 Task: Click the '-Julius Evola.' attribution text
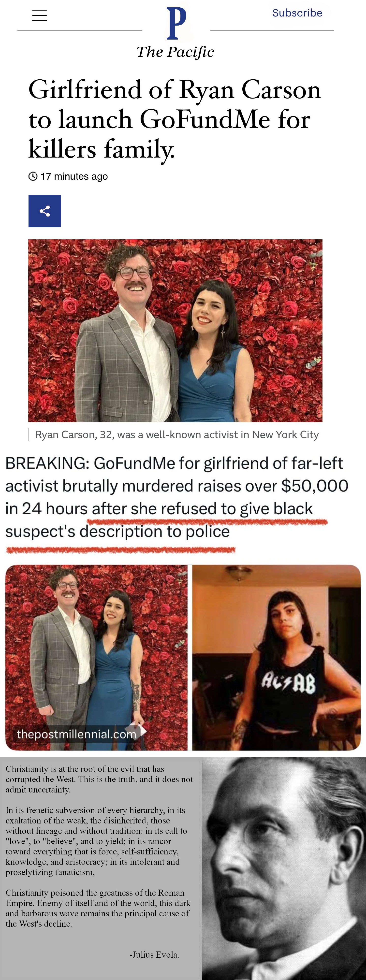(154, 954)
